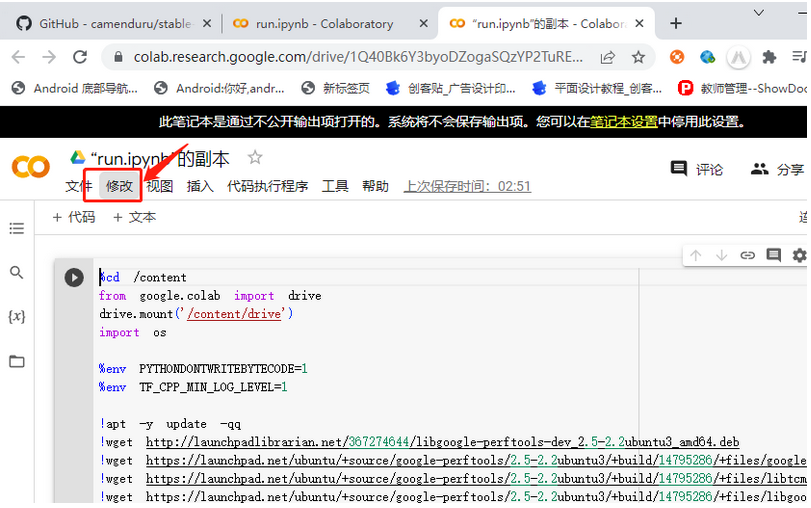Screen dimensions: 811x508
Task: Add a text cell with + 文本
Action: point(134,217)
